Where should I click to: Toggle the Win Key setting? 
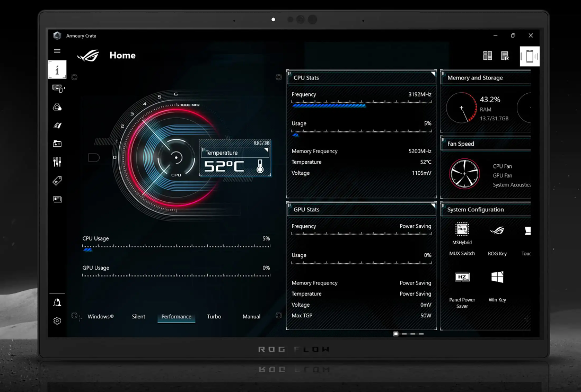coord(497,277)
